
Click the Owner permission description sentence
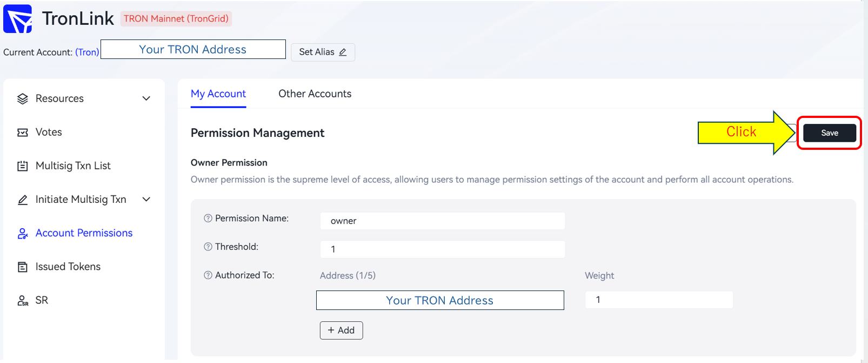click(x=492, y=180)
